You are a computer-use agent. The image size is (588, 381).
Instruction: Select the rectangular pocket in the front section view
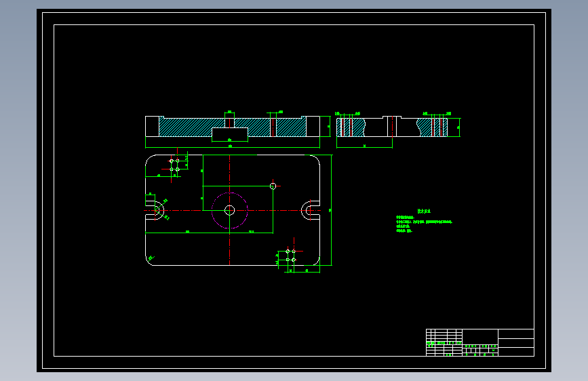coord(230,132)
